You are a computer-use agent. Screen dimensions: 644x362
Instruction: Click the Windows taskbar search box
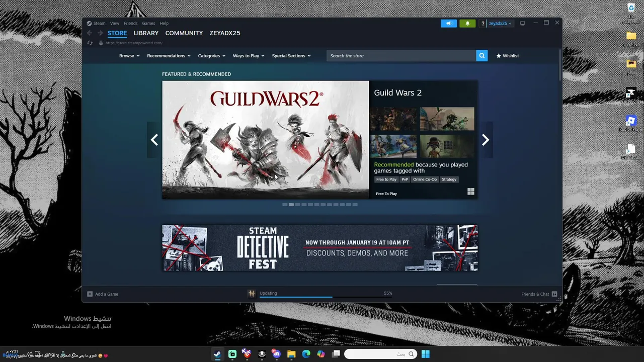[x=381, y=354]
